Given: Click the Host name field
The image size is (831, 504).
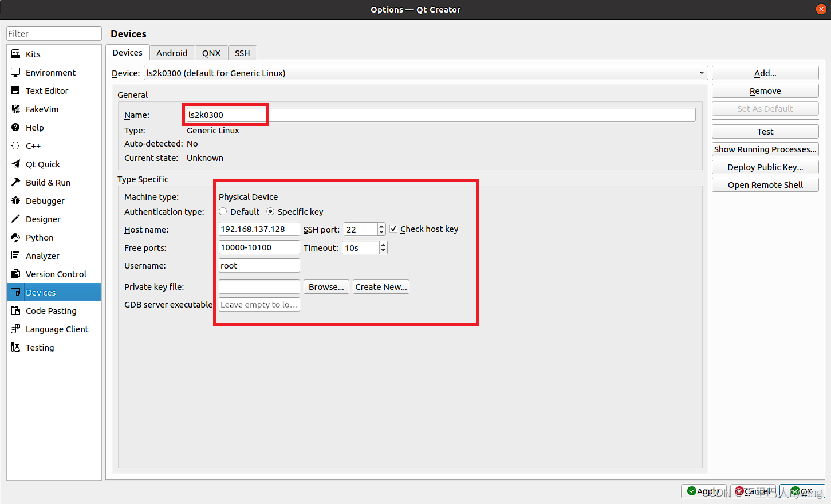Looking at the screenshot, I should [259, 229].
